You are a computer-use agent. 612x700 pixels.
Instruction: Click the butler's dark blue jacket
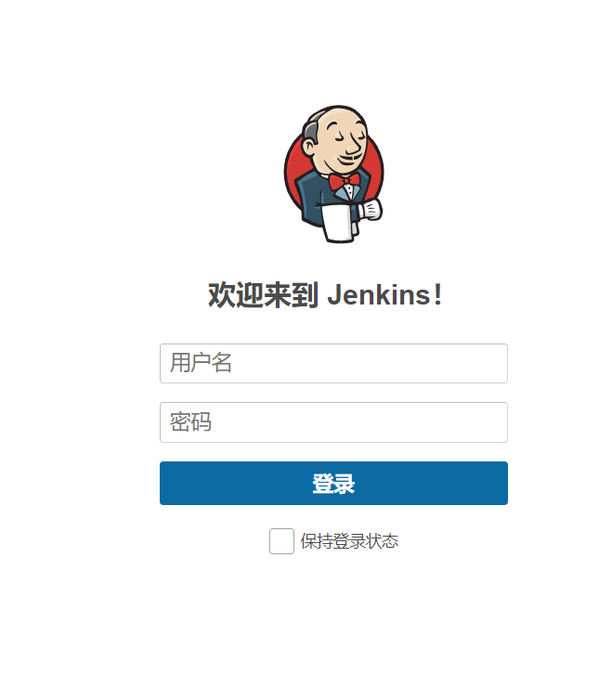tap(315, 199)
